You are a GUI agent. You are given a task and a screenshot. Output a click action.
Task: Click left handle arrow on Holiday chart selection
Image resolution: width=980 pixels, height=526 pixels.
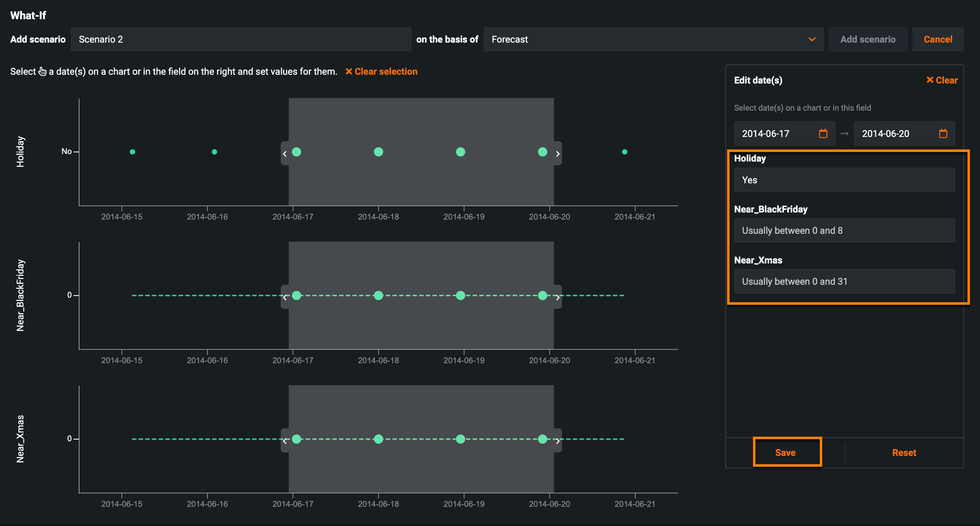click(x=285, y=154)
